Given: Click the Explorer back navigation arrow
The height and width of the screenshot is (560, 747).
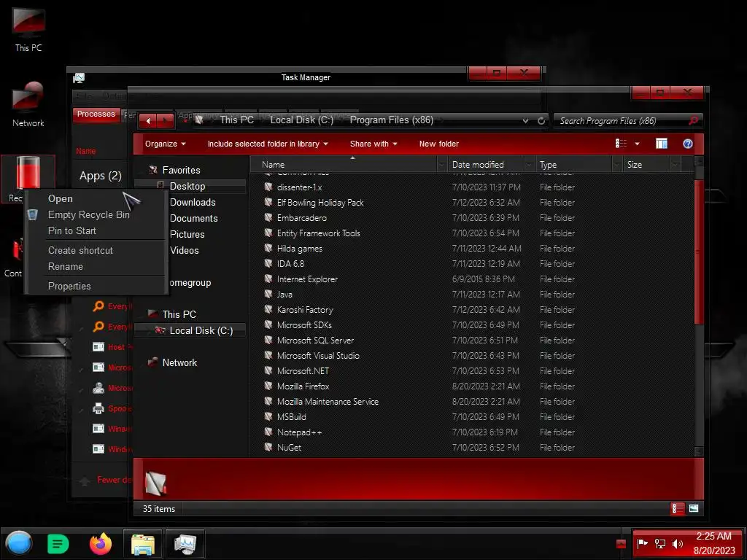Looking at the screenshot, I should [x=147, y=121].
